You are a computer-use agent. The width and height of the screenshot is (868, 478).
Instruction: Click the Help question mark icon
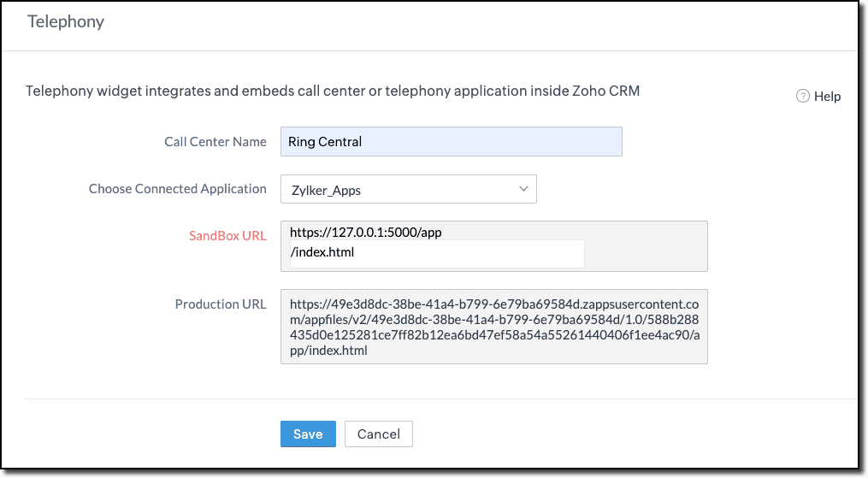click(x=802, y=97)
